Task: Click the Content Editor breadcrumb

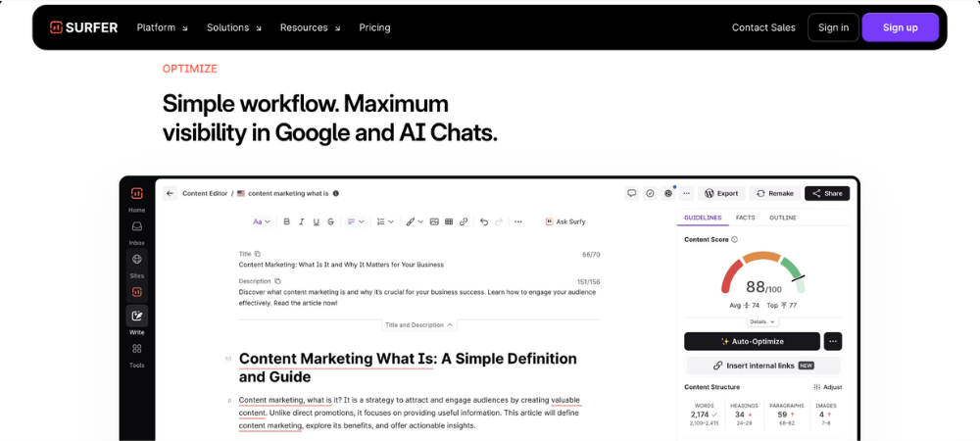Action: (205, 194)
